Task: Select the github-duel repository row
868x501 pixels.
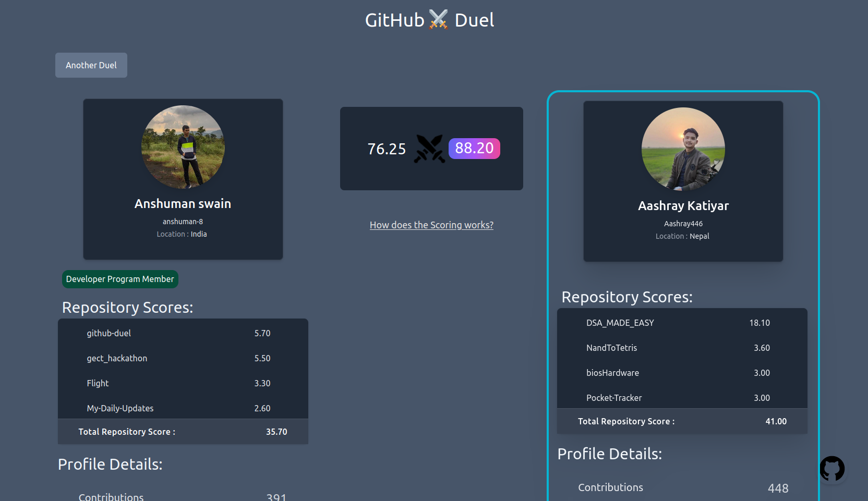Action: tap(183, 333)
